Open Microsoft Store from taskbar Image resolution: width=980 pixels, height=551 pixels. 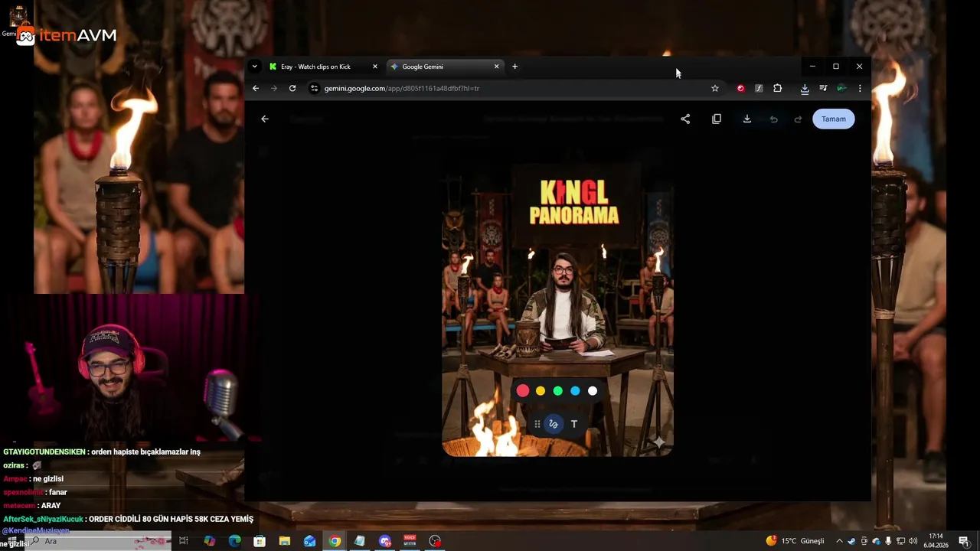260,541
